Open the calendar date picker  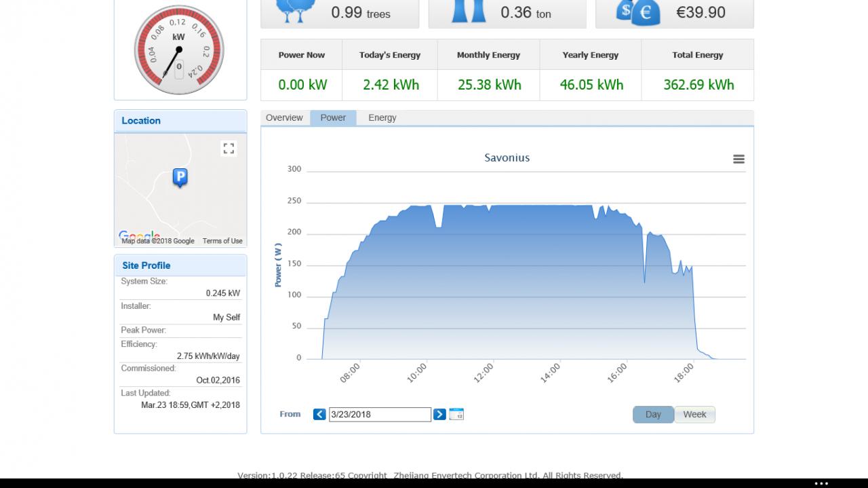456,414
